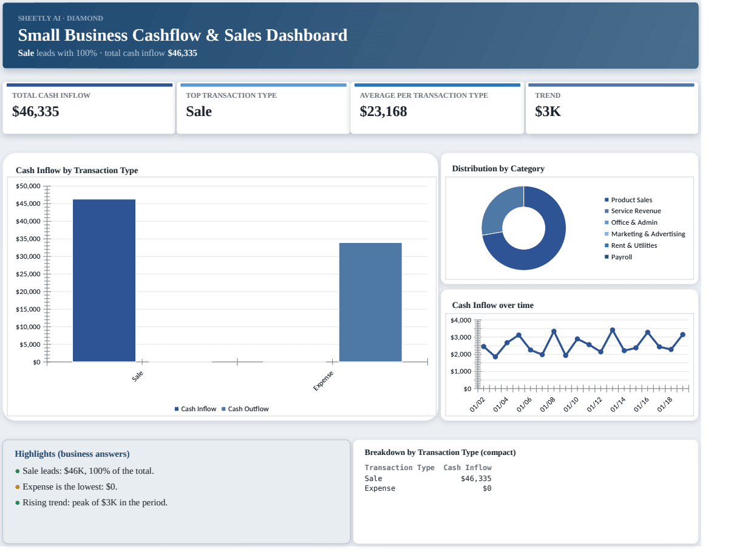Click the Sale row in breakdown table
Screen dimensions: 745x560
(428, 479)
